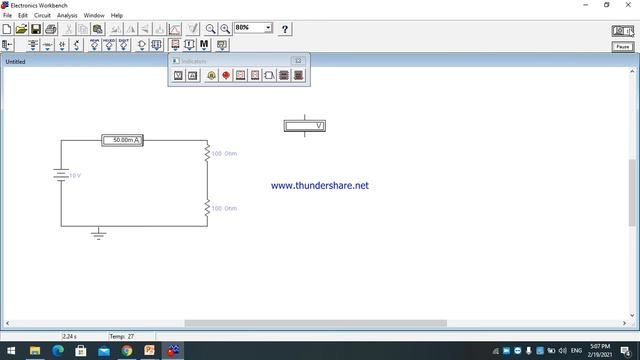
Task: Select the Ammeter in Indicators palette
Action: (x=193, y=76)
